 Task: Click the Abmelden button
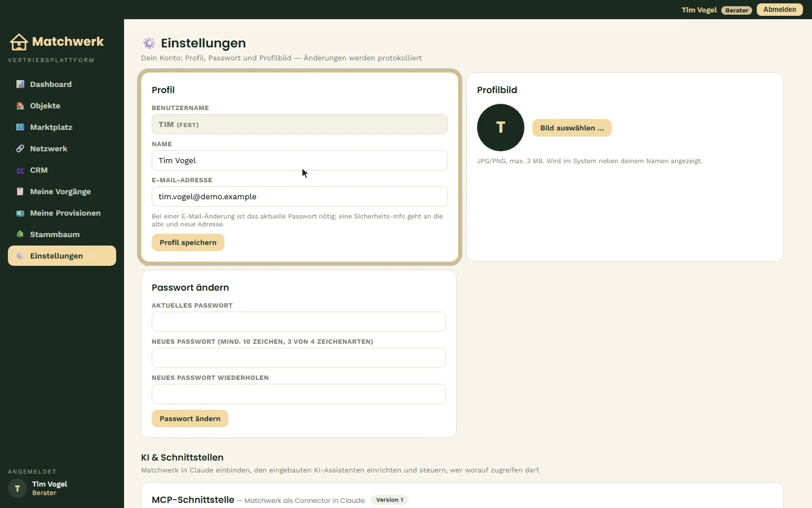point(780,10)
